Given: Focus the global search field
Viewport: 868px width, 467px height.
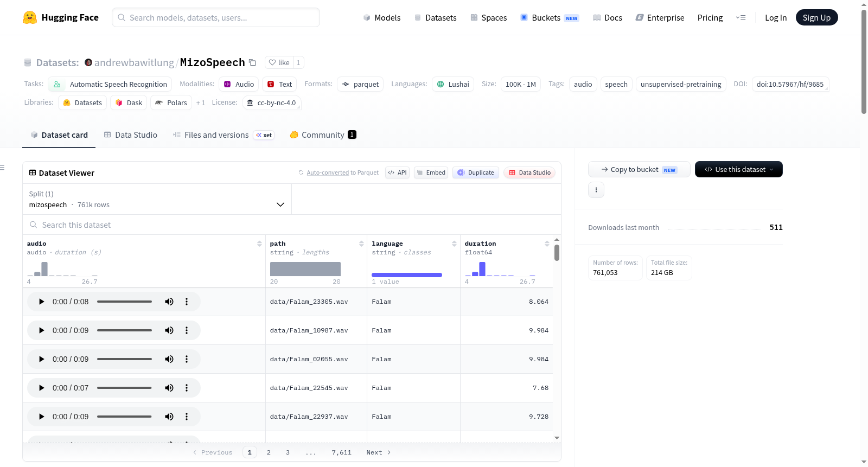Looking at the screenshot, I should (216, 17).
